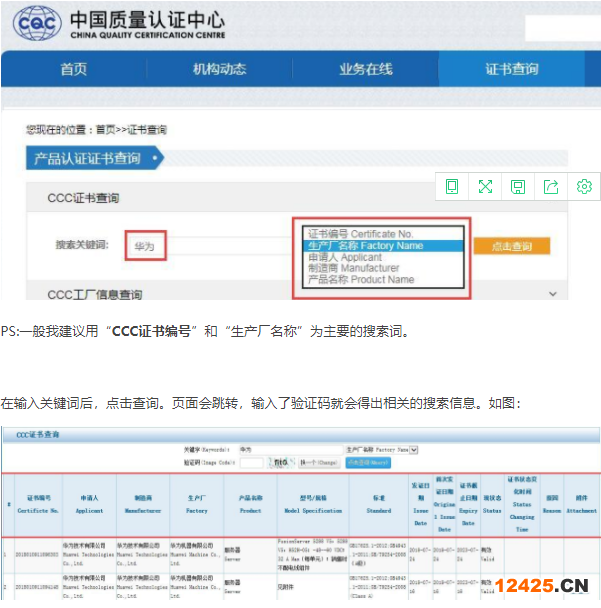
Task: Click the CCC工厂信息查询 section title
Action: 95,294
